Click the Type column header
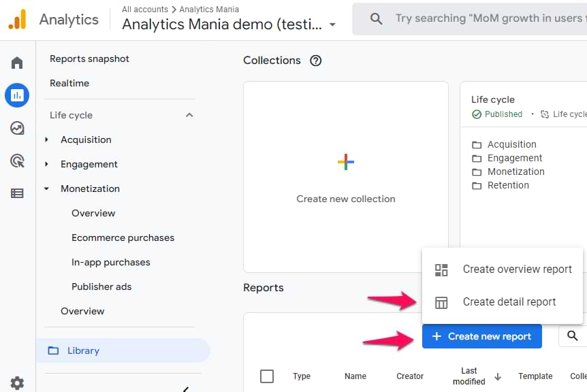Image resolution: width=587 pixels, height=392 pixels. pyautogui.click(x=302, y=376)
